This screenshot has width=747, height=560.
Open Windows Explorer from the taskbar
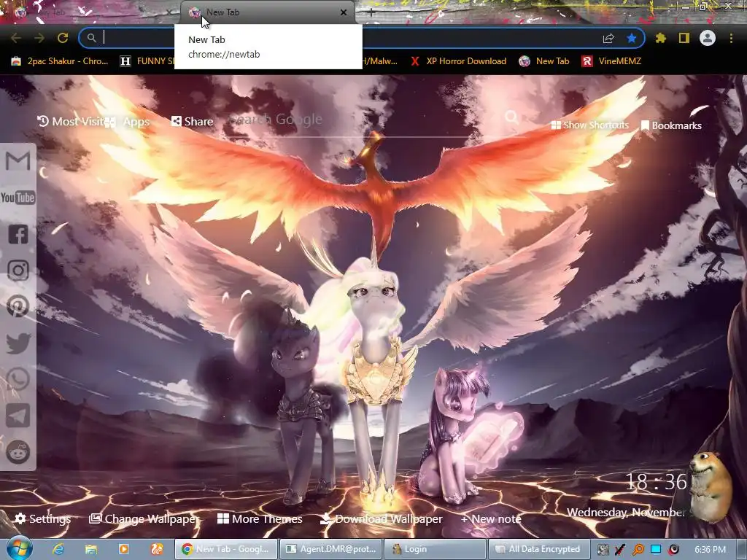click(x=91, y=549)
